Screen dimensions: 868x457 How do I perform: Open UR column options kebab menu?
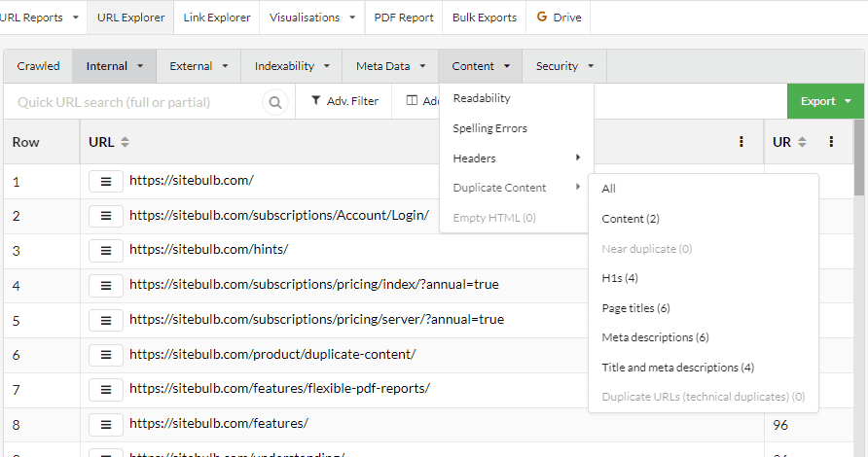click(831, 142)
